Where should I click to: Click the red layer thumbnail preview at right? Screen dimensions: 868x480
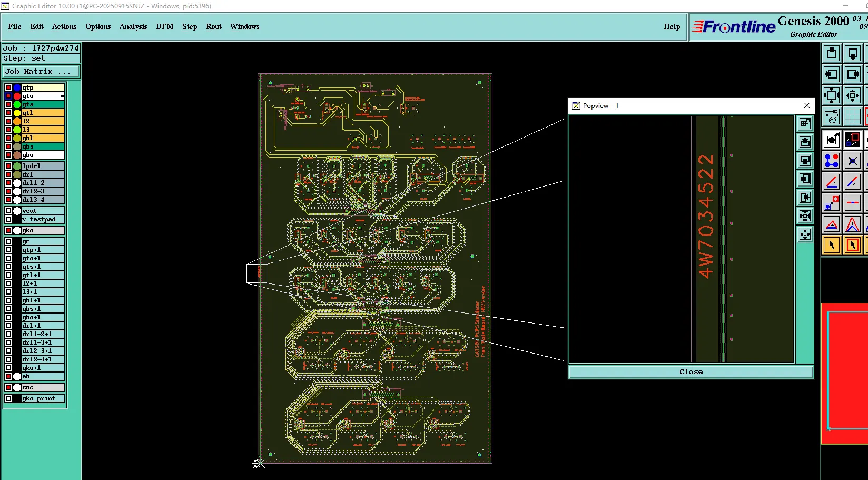(844, 374)
